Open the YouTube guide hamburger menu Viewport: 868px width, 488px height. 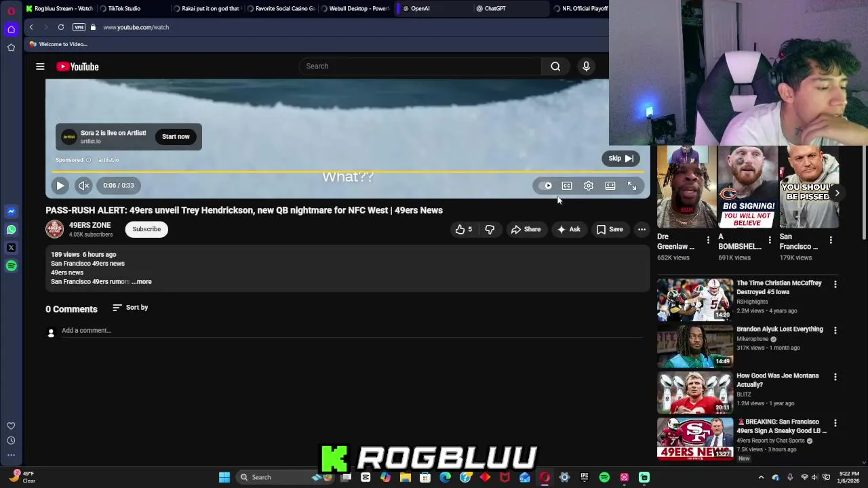tap(40, 66)
